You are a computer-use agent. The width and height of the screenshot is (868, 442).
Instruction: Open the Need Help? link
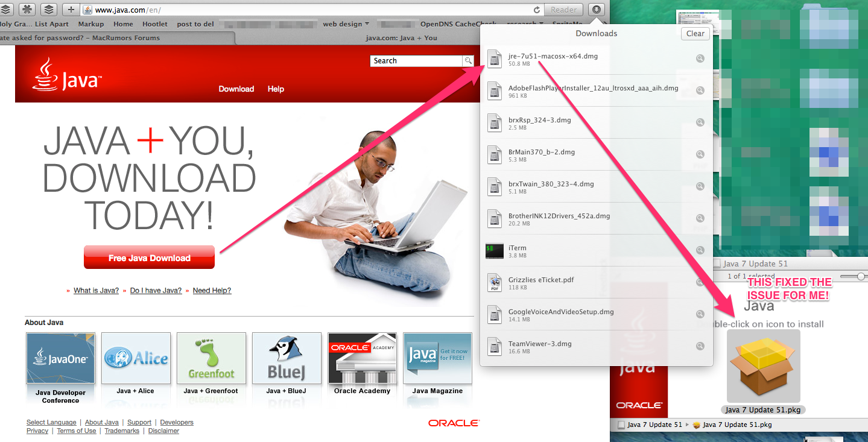click(212, 291)
